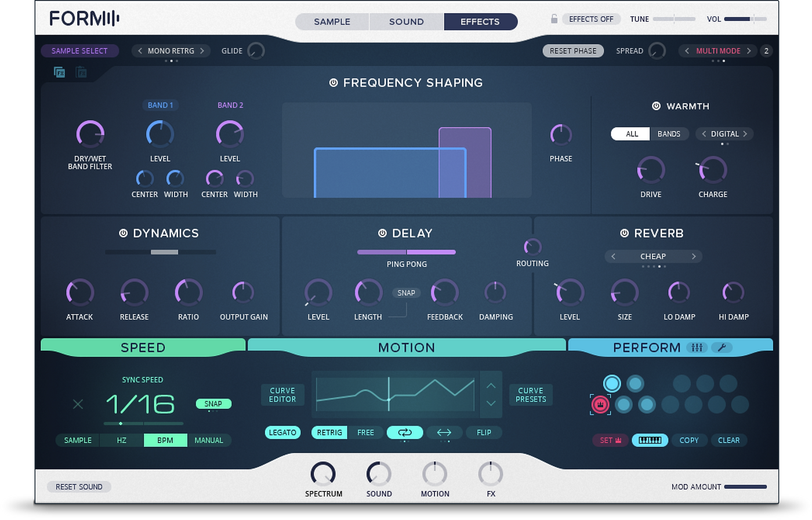Toggle the Effects Off switch
The image size is (812, 520).
pyautogui.click(x=591, y=19)
